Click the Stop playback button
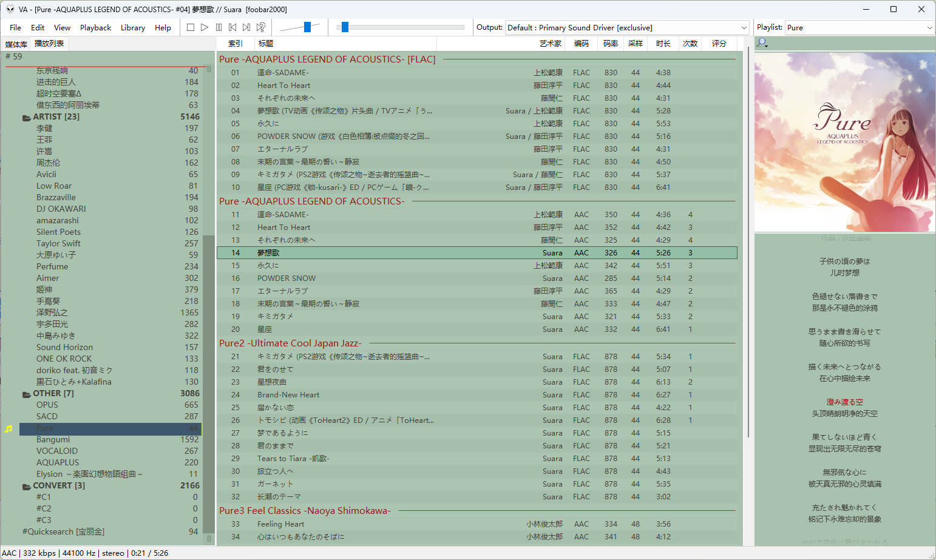Image resolution: width=936 pixels, height=560 pixels. coord(191,27)
